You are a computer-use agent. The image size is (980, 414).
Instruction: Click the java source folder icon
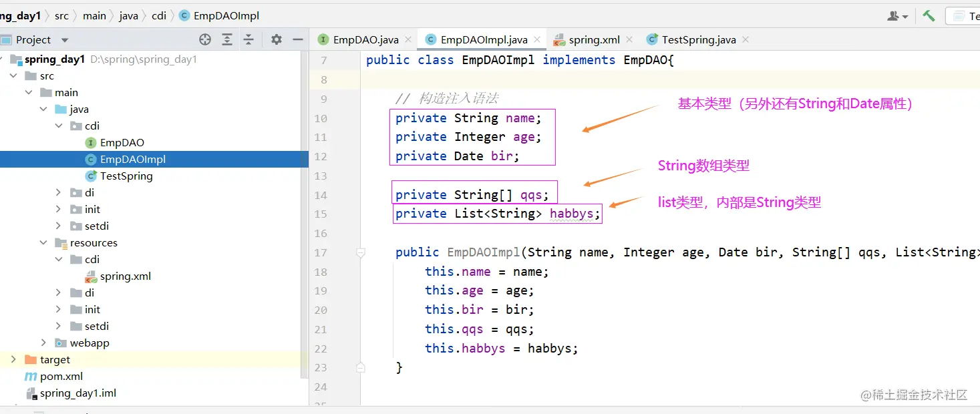tap(61, 110)
